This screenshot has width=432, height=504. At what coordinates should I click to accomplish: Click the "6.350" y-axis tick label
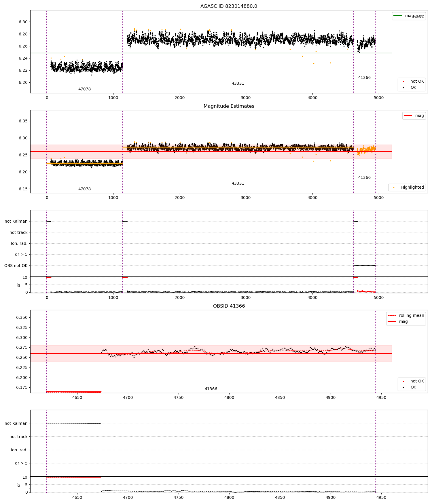(x=22, y=318)
